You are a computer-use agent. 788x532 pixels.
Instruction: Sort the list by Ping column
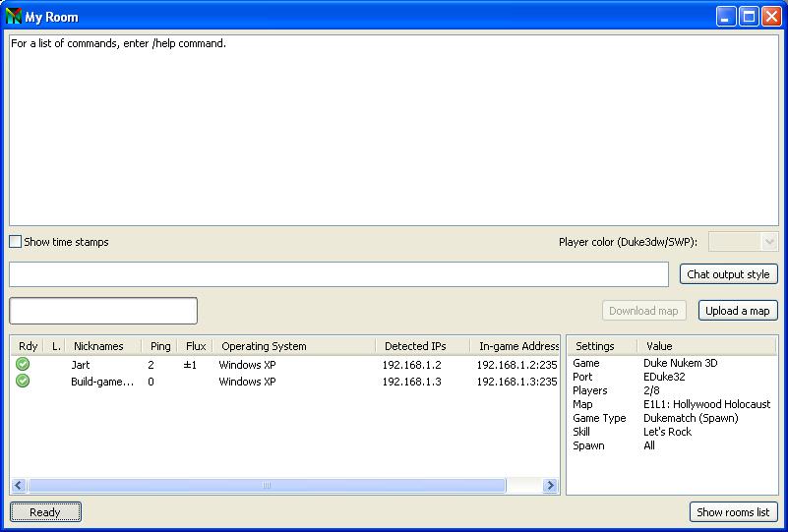click(x=159, y=346)
